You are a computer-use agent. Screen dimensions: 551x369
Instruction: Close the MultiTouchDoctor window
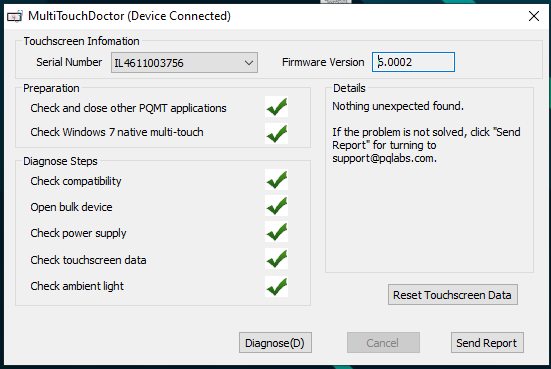[x=534, y=16]
